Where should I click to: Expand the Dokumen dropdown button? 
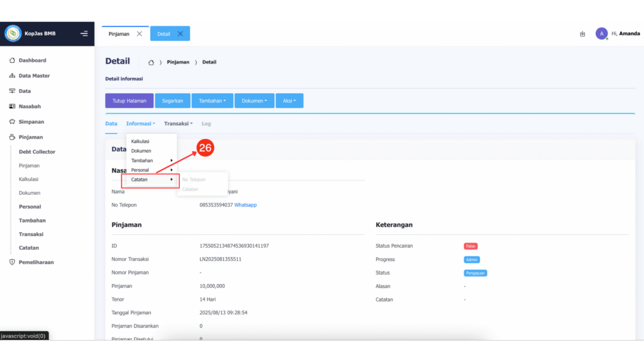coord(254,101)
